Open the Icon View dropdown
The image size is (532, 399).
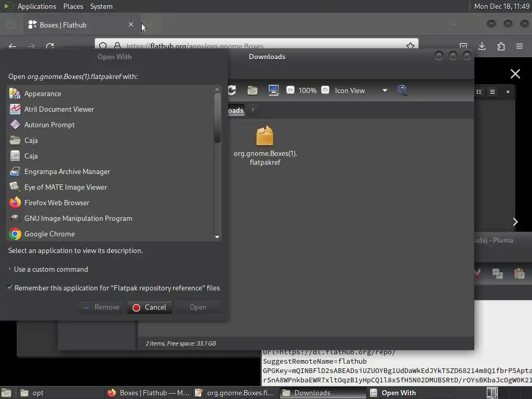361,90
